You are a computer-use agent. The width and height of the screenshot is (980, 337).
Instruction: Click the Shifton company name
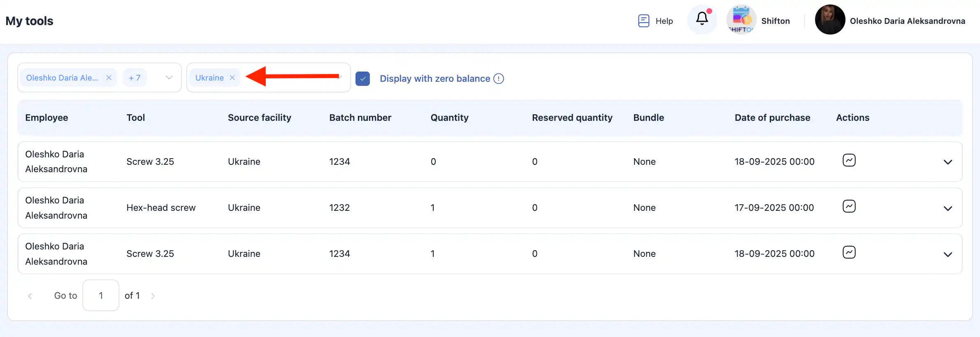pyautogui.click(x=775, y=21)
